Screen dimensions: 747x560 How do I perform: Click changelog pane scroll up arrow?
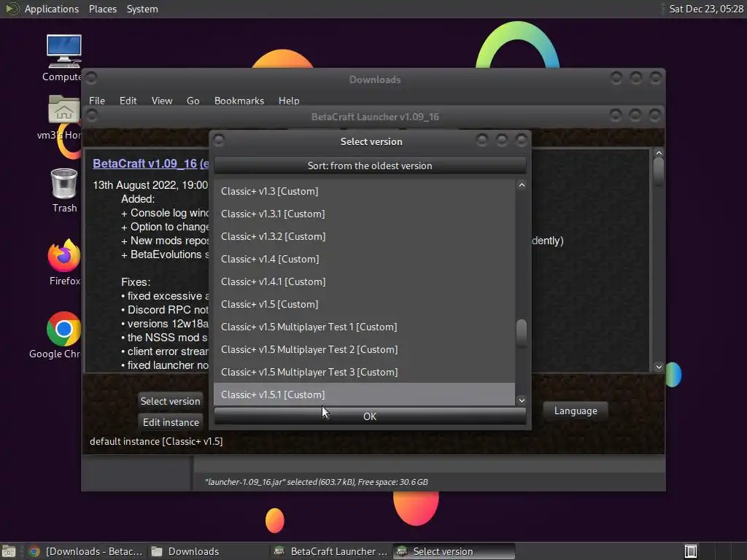tap(659, 153)
